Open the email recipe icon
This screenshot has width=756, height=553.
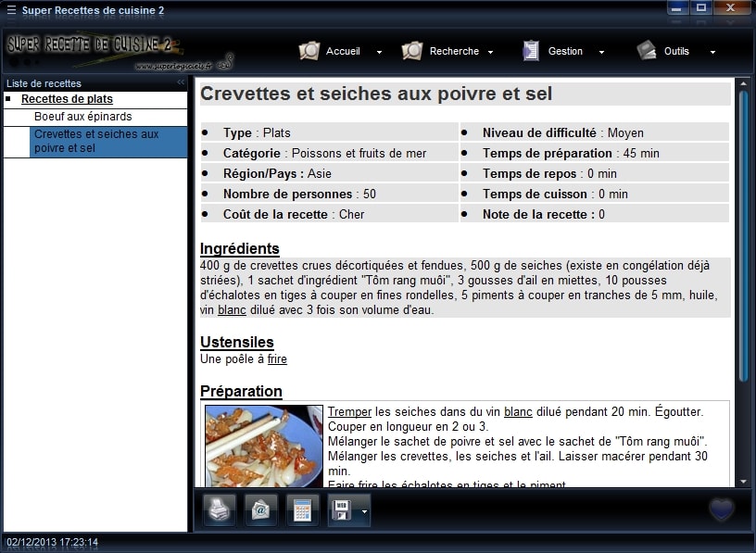(x=260, y=509)
